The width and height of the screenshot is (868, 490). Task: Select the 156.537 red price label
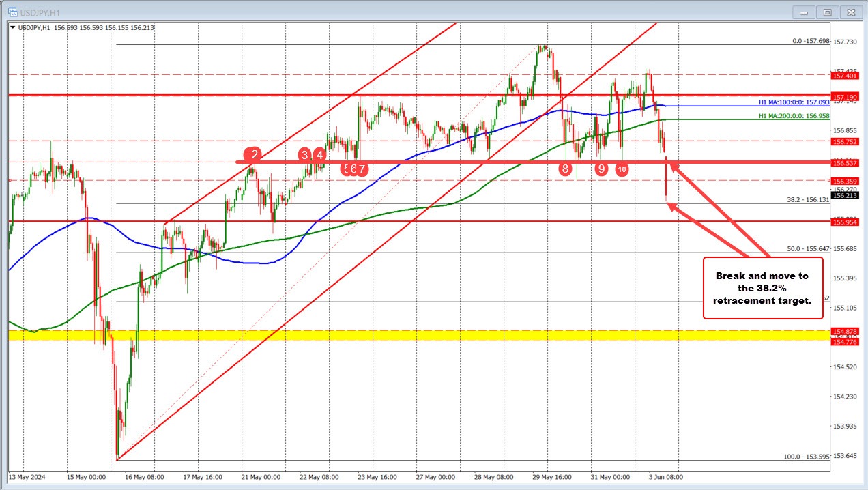click(x=845, y=163)
